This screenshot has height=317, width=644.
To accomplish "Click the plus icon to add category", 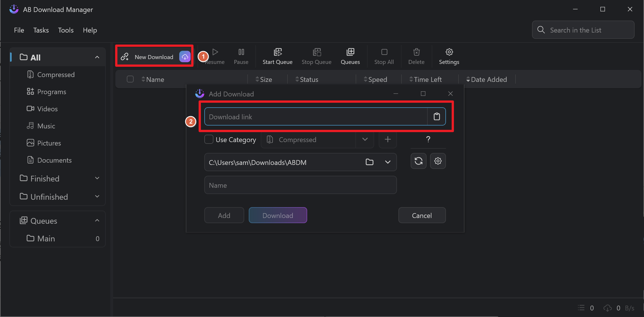I will point(388,140).
